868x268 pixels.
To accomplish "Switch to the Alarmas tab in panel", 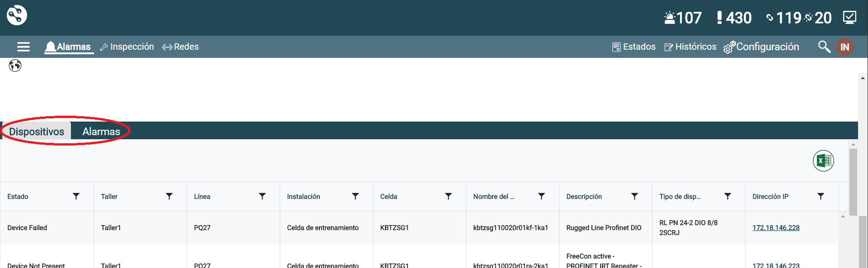I will 101,132.
